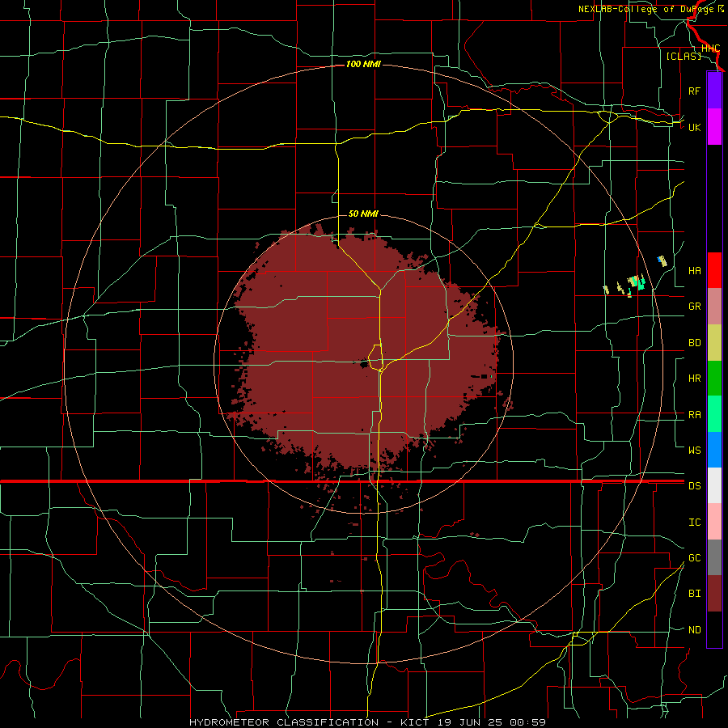Click the [CLAS] product label
Viewport: 728px width, 728px height.
(684, 56)
